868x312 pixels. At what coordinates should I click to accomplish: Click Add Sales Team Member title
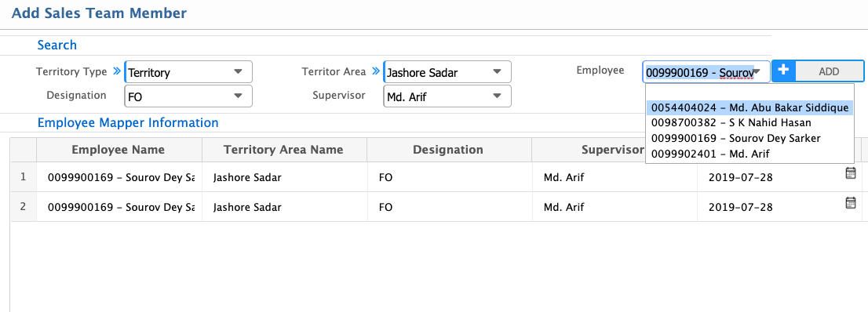click(99, 13)
